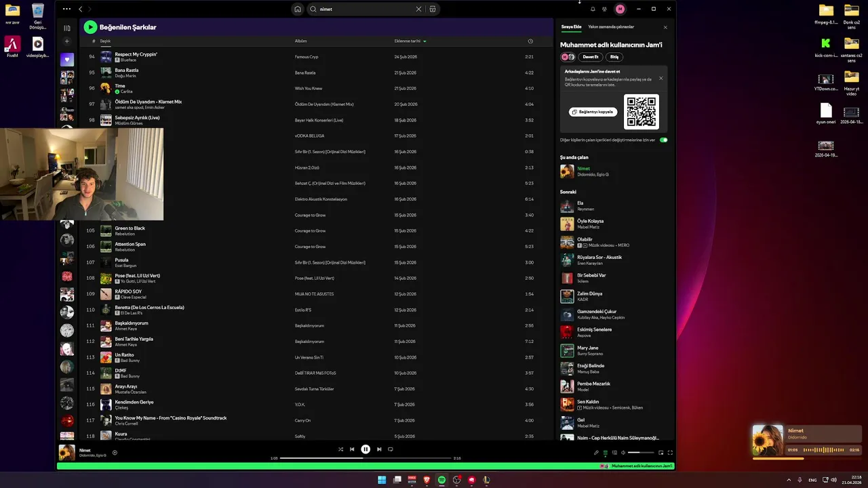Switch to Yakın zamanda çalınanlar tab
The height and width of the screenshot is (488, 868).
click(x=611, y=27)
